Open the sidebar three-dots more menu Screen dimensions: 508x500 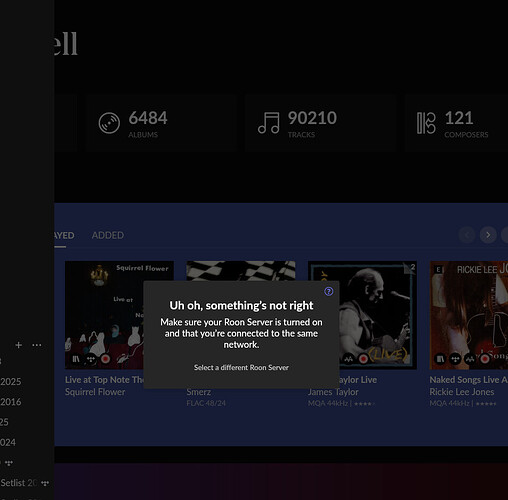37,345
